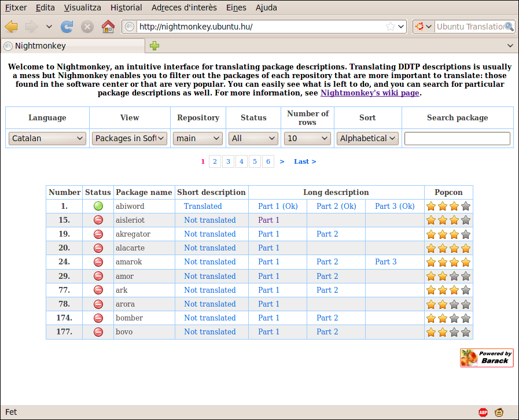Screen dimensions: 519x420
Task: Open the Number of rows dropdown
Action: (307, 138)
